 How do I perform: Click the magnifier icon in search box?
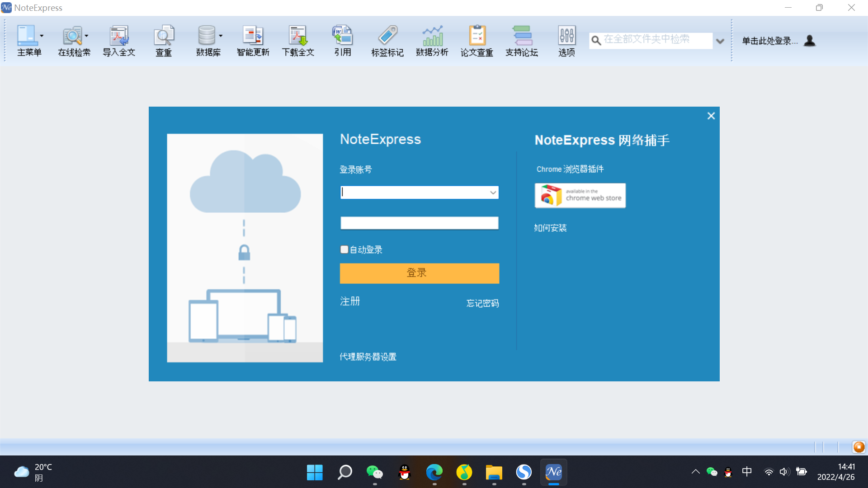pyautogui.click(x=596, y=41)
